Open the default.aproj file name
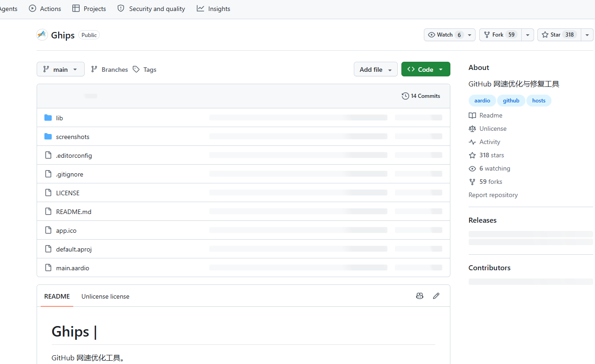Screen dimensions: 595x364 point(74,249)
